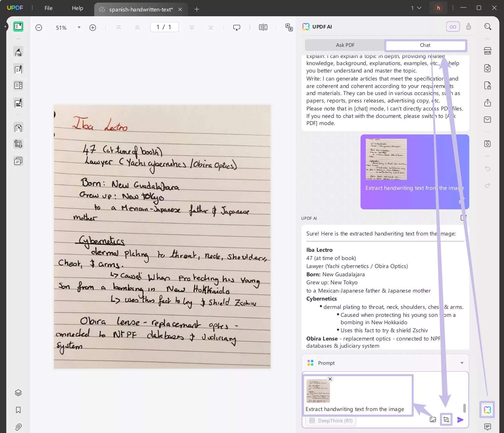Switch to the Ask PDF tab

click(345, 45)
